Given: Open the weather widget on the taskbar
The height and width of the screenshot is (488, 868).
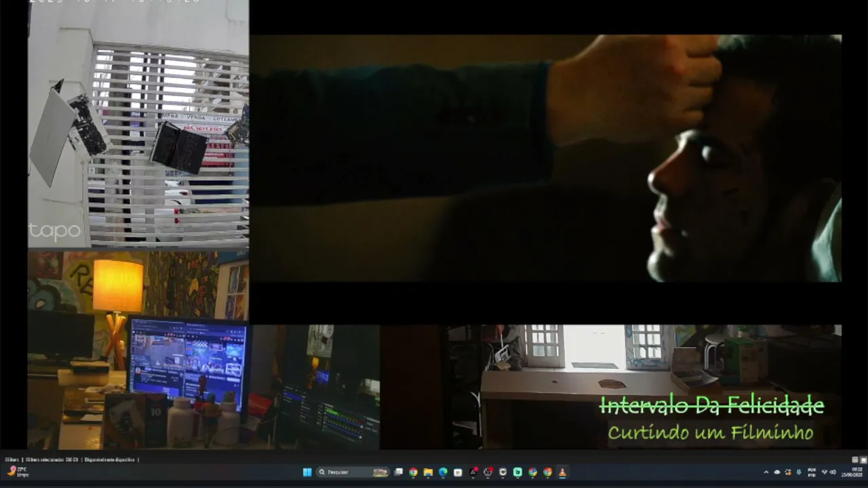Looking at the screenshot, I should (18, 472).
